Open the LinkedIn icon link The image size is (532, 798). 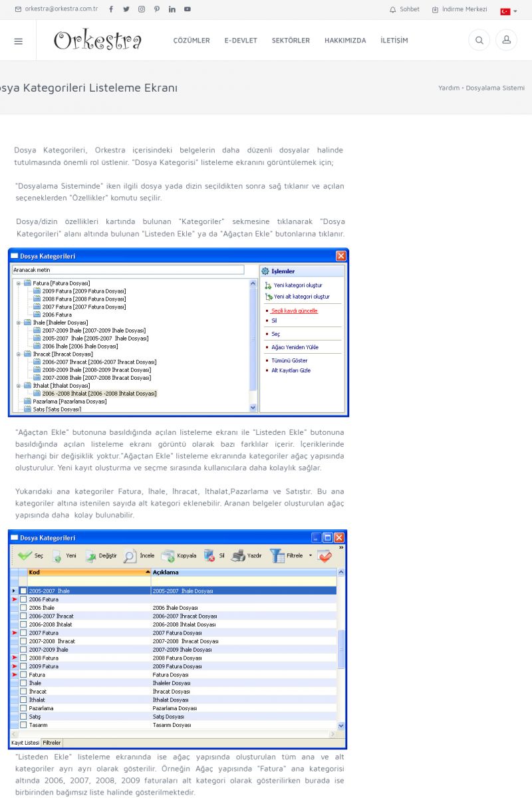[x=172, y=9]
